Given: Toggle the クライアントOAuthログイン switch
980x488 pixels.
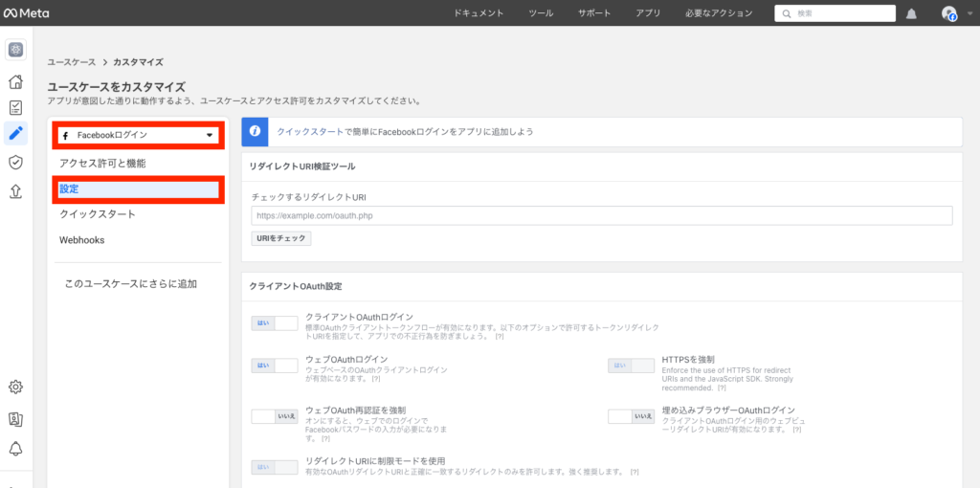Looking at the screenshot, I should 275,323.
